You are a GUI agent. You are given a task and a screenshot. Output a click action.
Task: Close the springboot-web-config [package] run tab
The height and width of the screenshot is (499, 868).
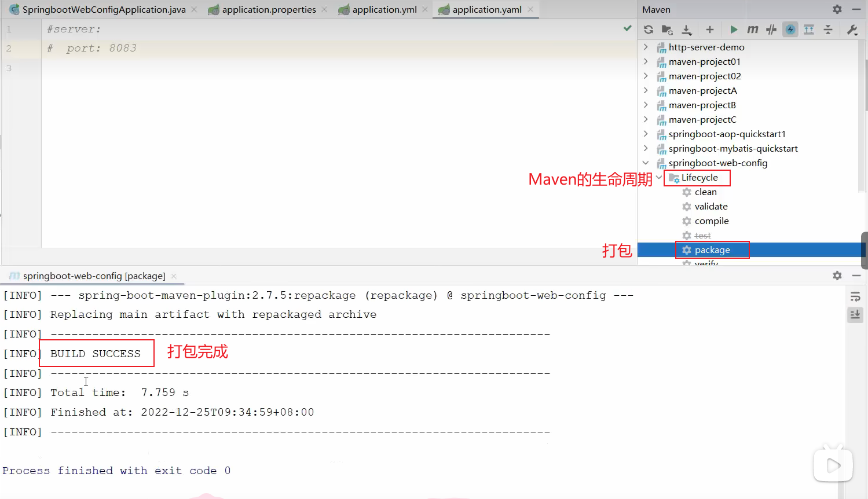pyautogui.click(x=174, y=276)
